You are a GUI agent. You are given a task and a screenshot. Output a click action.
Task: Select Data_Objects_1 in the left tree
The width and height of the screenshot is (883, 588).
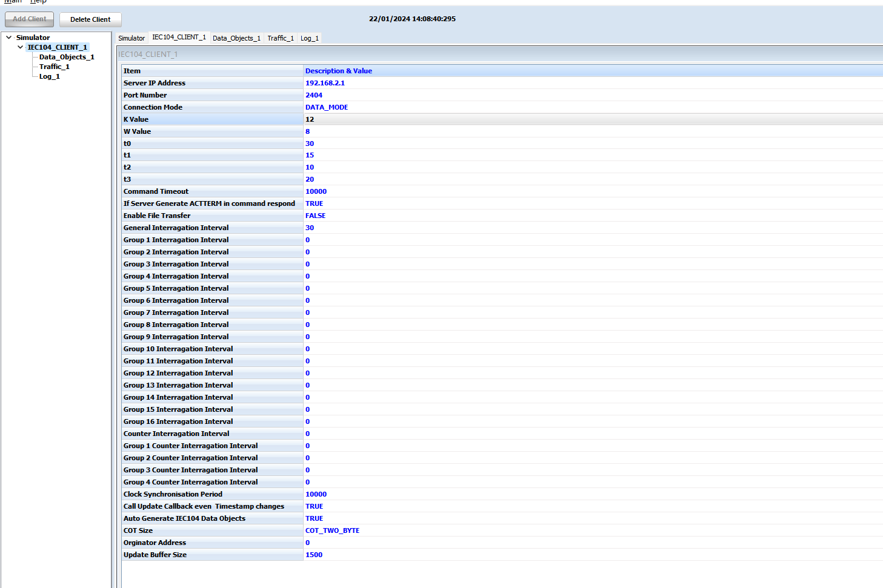67,57
